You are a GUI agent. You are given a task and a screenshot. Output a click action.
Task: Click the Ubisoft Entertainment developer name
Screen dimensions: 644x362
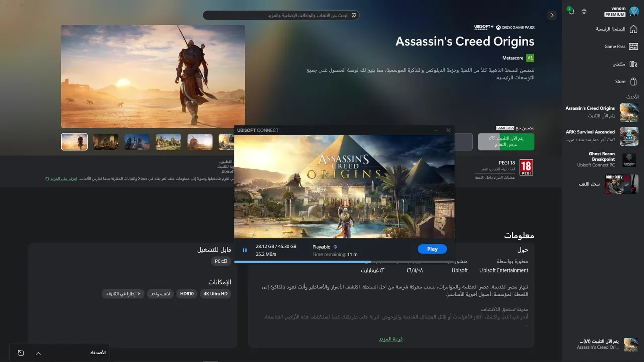coord(504,270)
